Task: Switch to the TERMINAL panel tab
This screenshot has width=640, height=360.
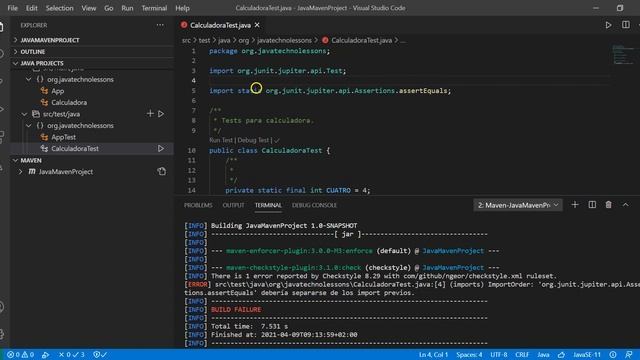Action: point(268,205)
